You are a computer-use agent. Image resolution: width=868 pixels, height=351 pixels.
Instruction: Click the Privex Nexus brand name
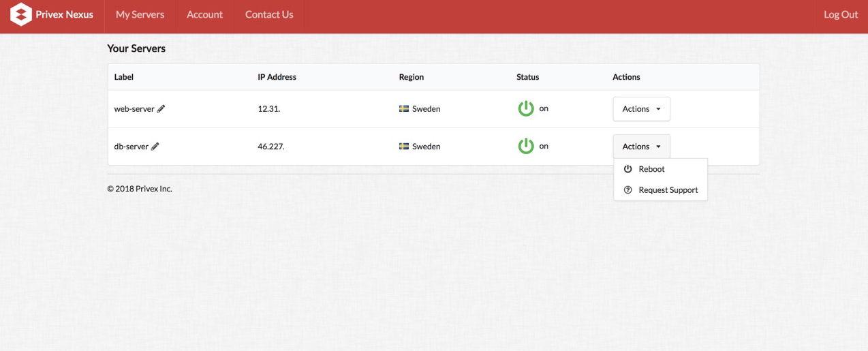point(65,14)
